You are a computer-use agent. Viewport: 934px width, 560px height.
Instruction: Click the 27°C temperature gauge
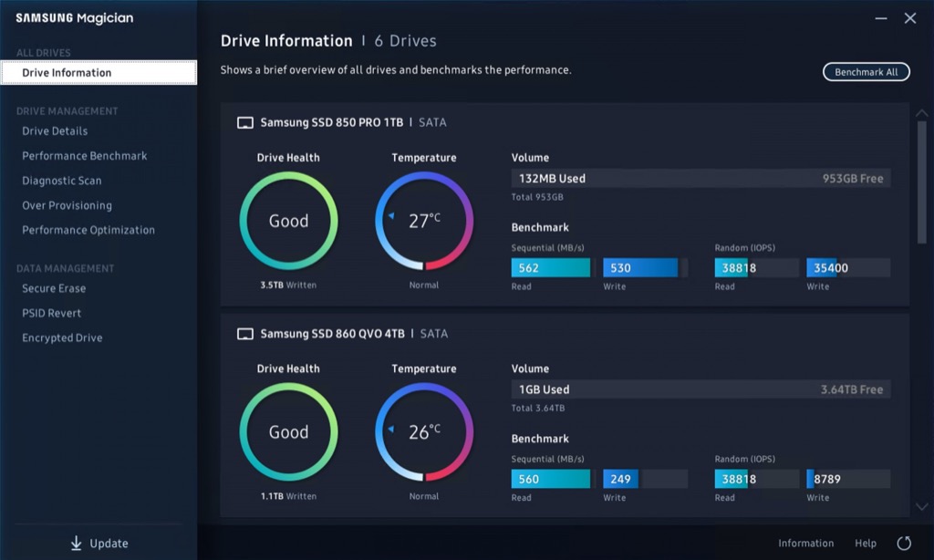pos(424,222)
